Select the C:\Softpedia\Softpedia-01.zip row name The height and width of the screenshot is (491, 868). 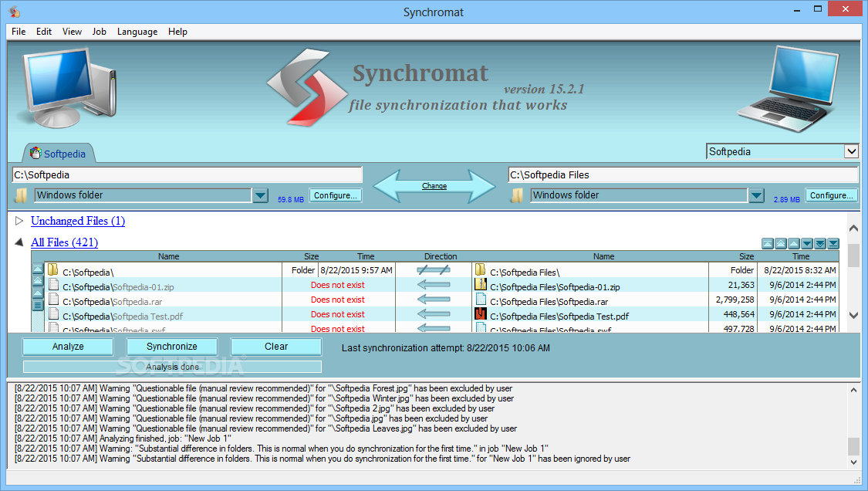(119, 287)
